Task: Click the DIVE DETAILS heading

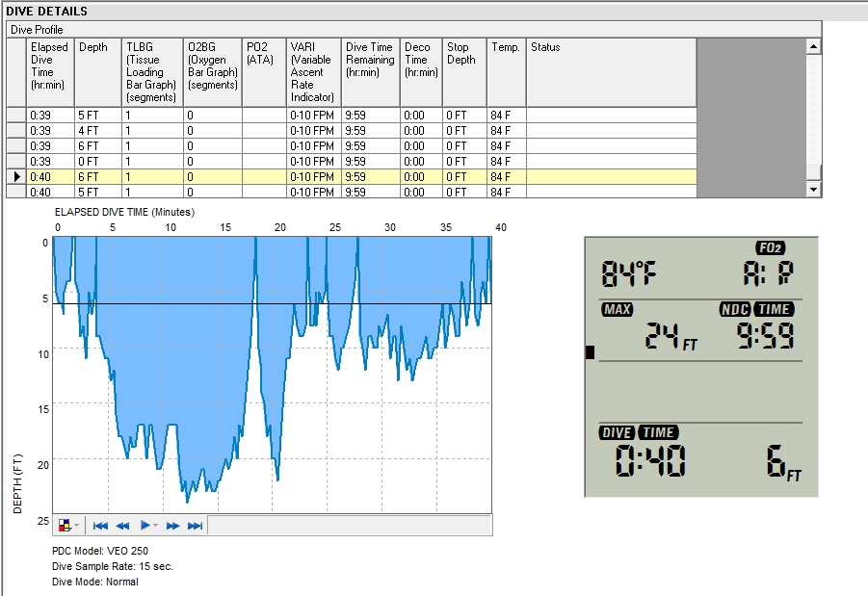Action: (x=46, y=11)
